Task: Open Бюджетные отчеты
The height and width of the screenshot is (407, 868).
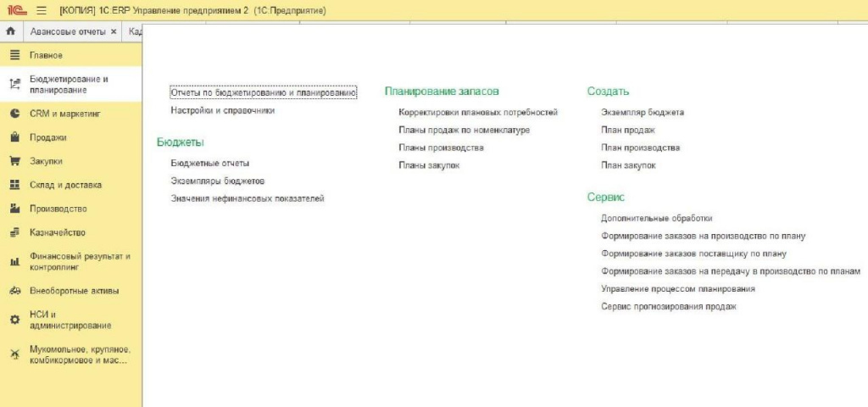Action: 210,164
